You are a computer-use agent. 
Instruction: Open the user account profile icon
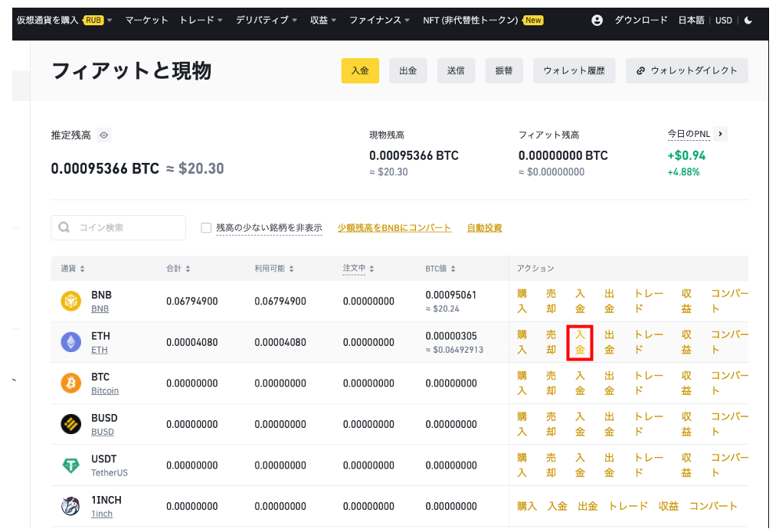pos(597,21)
